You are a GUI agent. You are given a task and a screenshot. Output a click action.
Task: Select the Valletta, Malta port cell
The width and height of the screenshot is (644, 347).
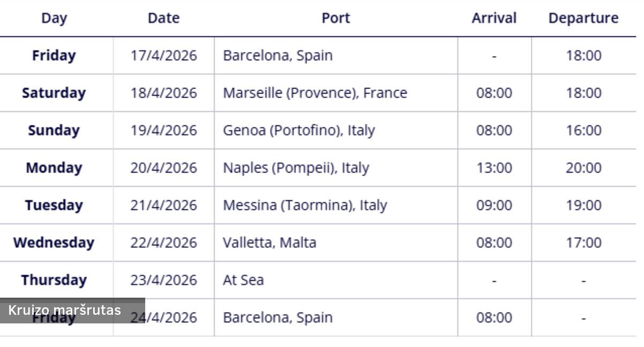coord(269,242)
